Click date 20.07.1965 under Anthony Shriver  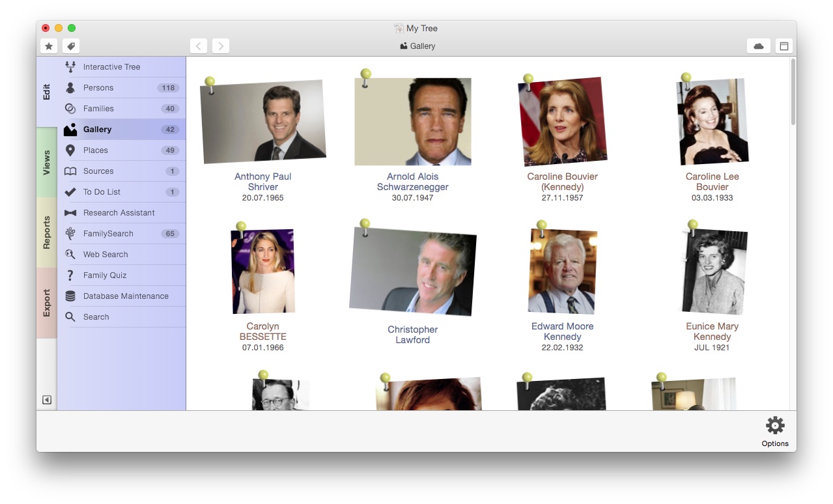263,198
